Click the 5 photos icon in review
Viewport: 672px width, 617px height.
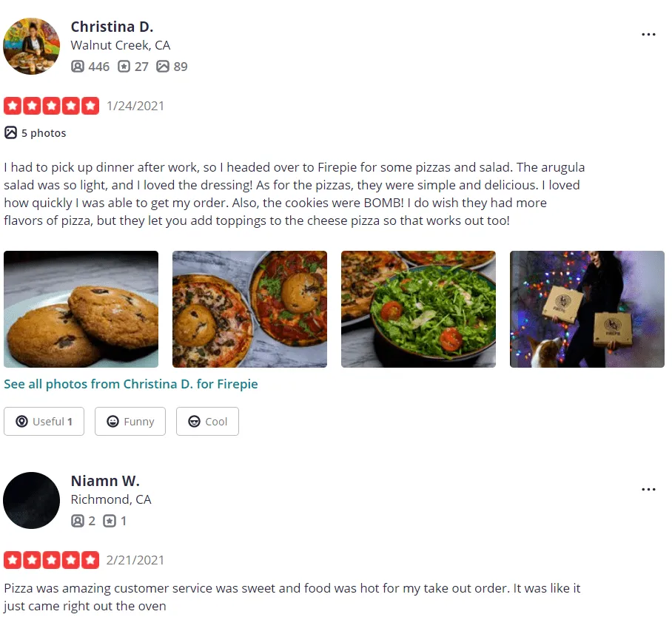click(10, 133)
